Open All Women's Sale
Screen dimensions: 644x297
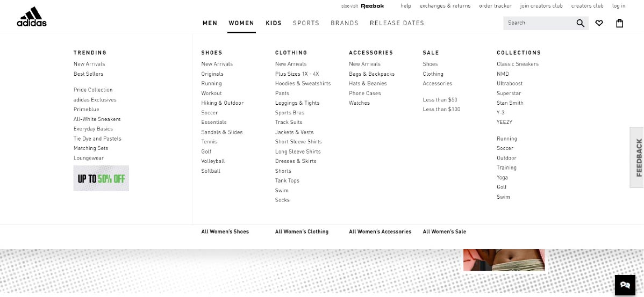pyautogui.click(x=445, y=231)
